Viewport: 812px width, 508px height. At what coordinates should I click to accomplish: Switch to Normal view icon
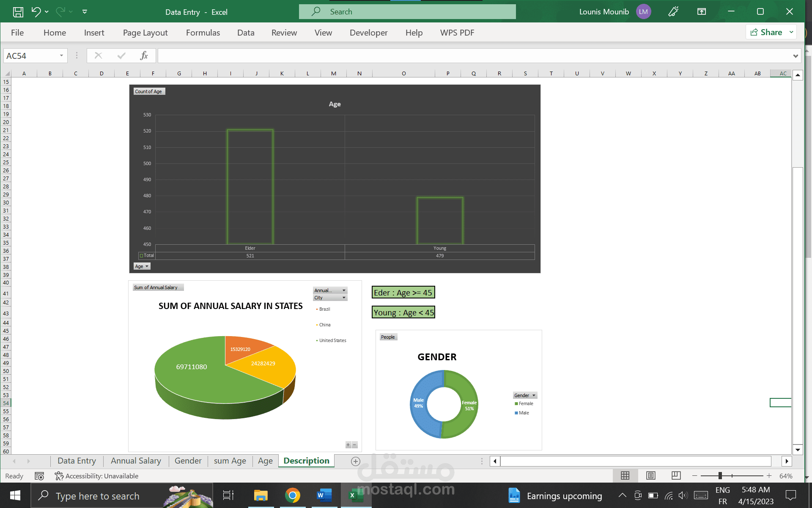625,476
